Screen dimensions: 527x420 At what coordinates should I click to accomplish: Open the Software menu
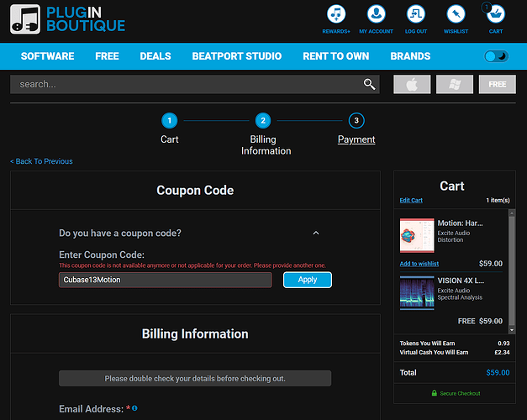47,56
